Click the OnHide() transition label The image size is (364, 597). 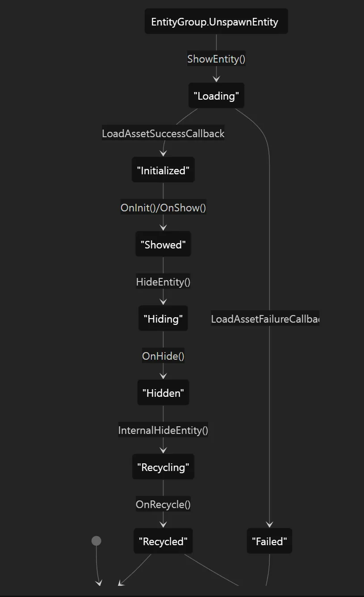click(x=163, y=356)
